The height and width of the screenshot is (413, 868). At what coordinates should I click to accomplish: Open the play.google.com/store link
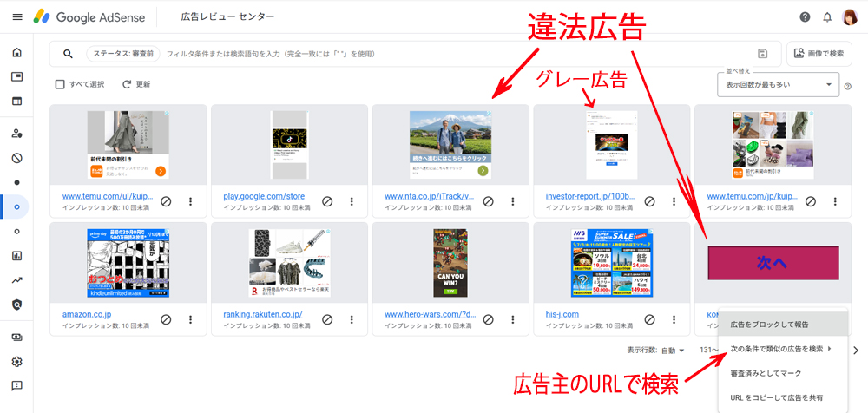click(x=264, y=197)
